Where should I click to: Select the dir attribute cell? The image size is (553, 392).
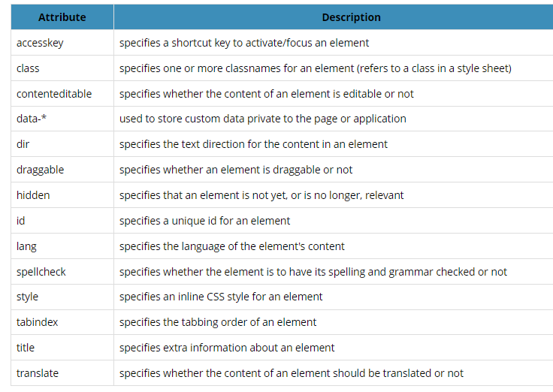pyautogui.click(x=23, y=144)
